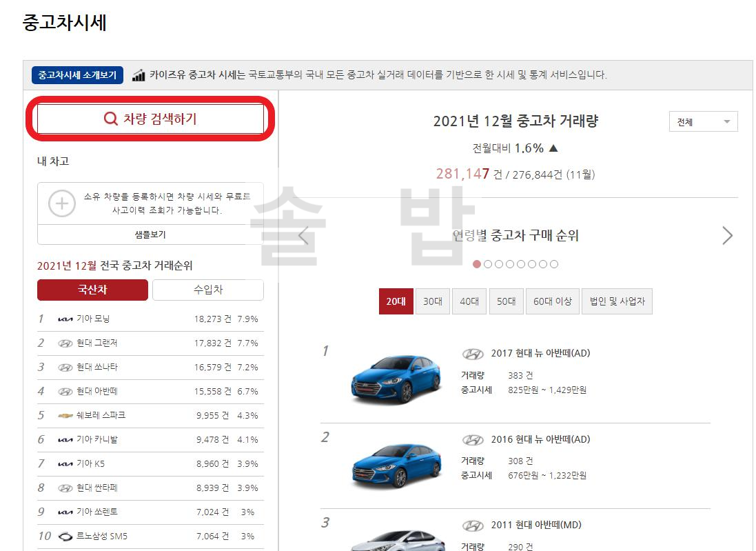Click the blue 2017 현대 뉴 아반떼(AD) car image
This screenshot has height=551, width=756.
pos(396,379)
